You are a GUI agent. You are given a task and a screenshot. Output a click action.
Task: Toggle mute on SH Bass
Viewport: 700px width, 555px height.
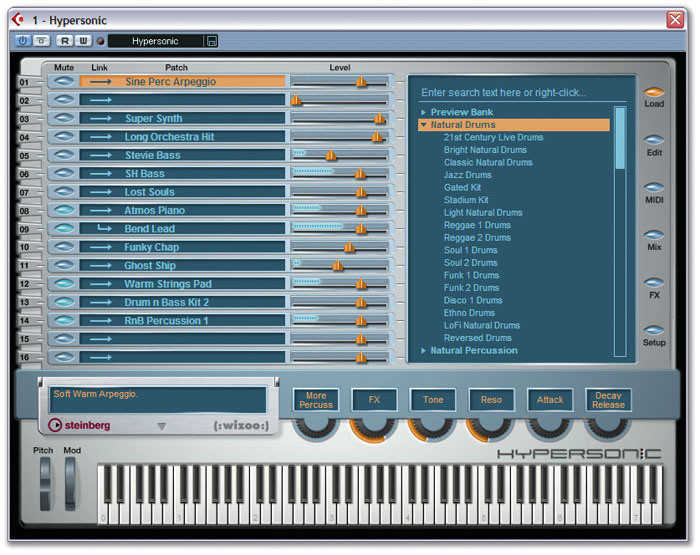pos(64,173)
